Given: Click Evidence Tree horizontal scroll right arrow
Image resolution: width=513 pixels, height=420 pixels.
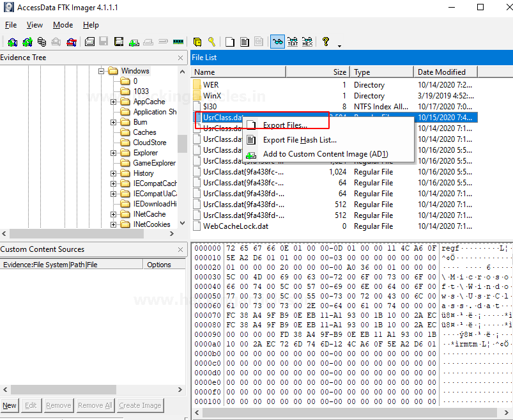Looking at the screenshot, I should pyautogui.click(x=172, y=234).
